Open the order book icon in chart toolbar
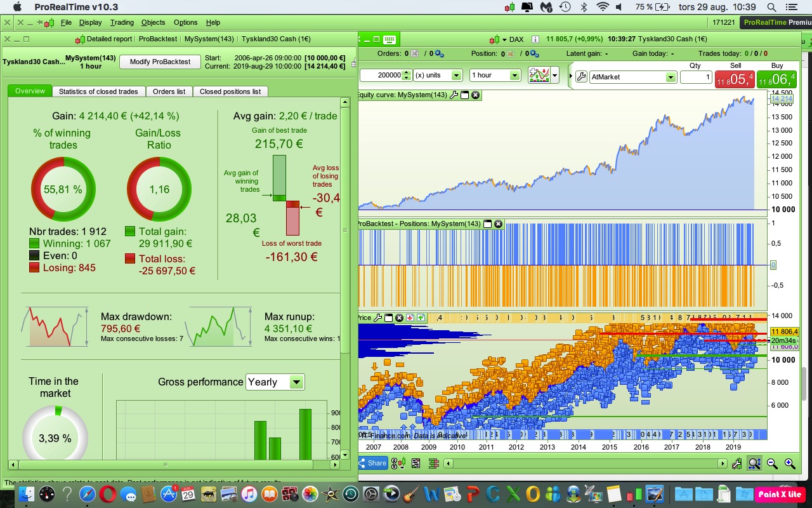Image resolution: width=812 pixels, height=508 pixels. coord(434,464)
